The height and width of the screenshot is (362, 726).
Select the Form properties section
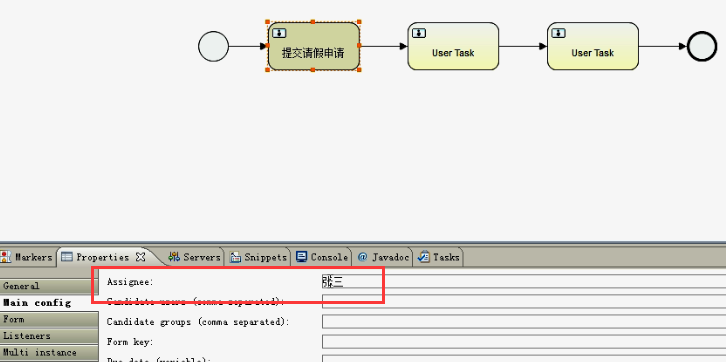[x=49, y=319]
